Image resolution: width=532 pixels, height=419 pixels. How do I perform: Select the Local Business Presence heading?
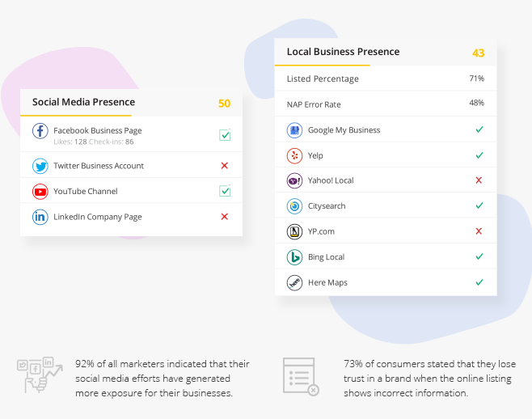(x=343, y=52)
